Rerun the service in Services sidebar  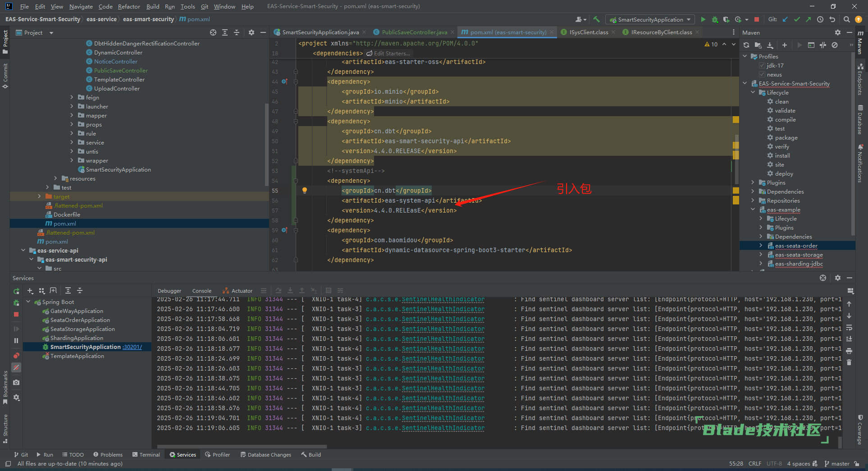[x=16, y=291]
